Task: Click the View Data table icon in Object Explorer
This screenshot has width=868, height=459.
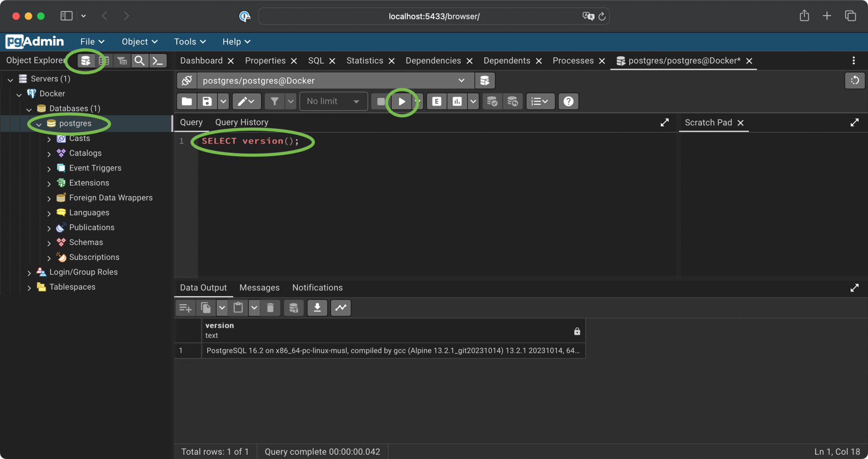Action: pos(104,61)
